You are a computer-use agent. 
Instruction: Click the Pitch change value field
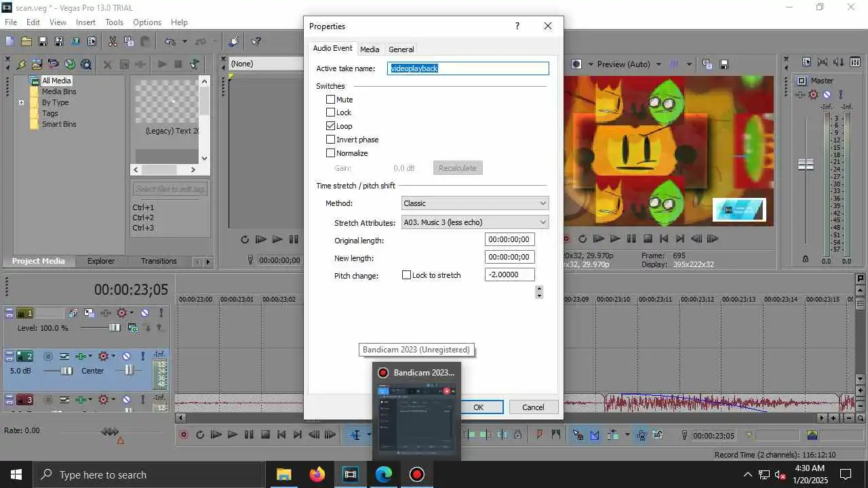pos(510,274)
